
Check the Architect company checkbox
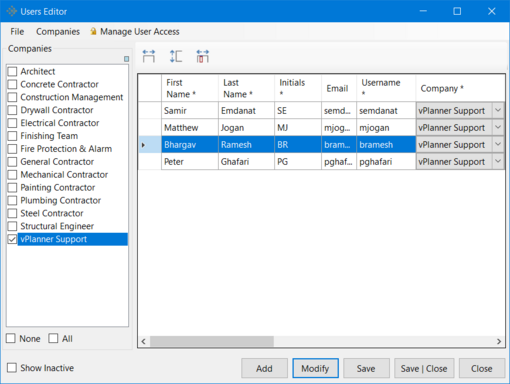tap(12, 71)
